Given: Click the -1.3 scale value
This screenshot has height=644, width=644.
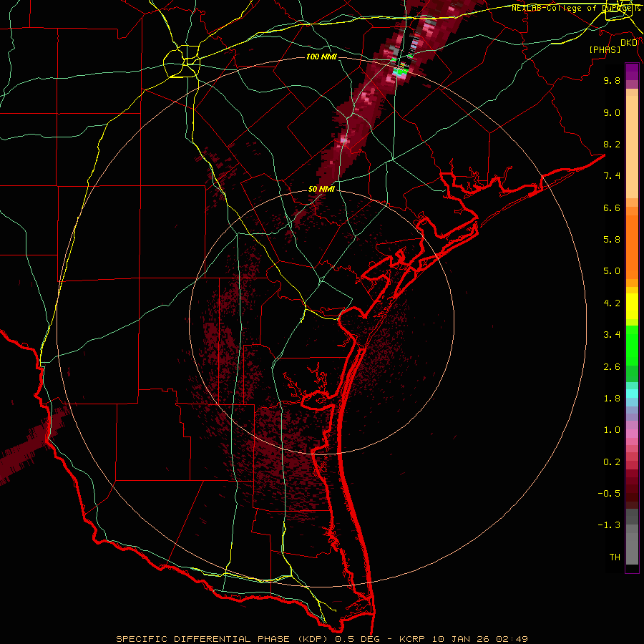Looking at the screenshot, I should click(609, 525).
